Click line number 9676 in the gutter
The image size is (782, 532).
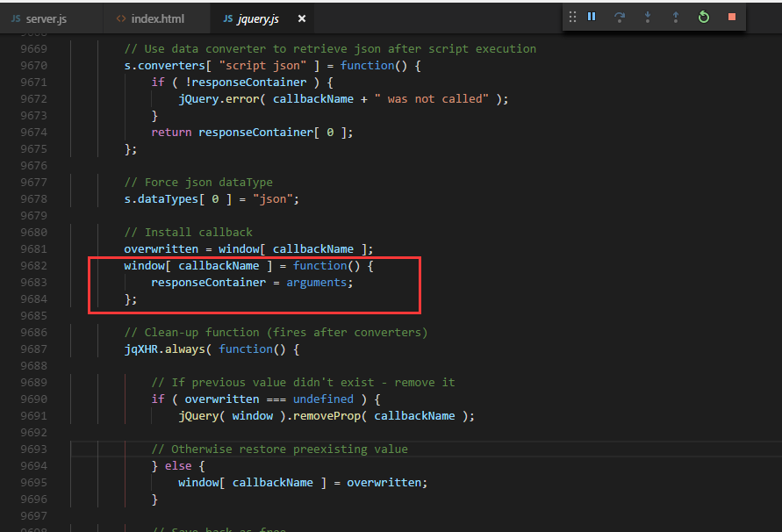click(34, 166)
